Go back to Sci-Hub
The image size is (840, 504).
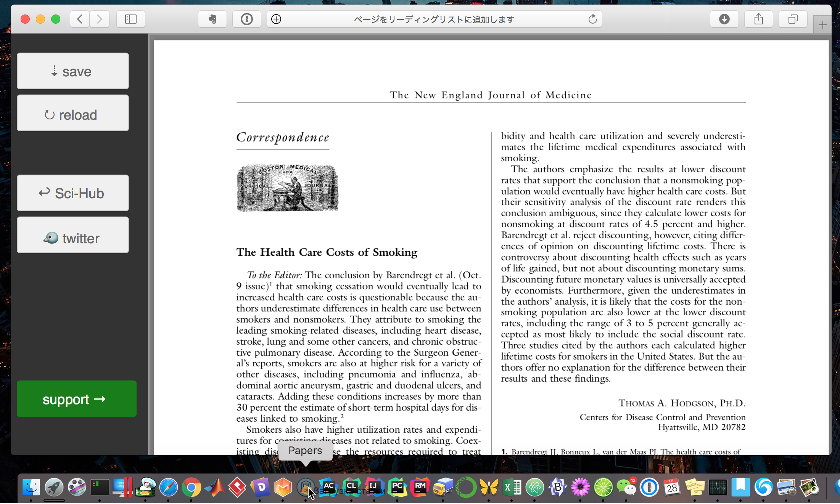click(72, 193)
